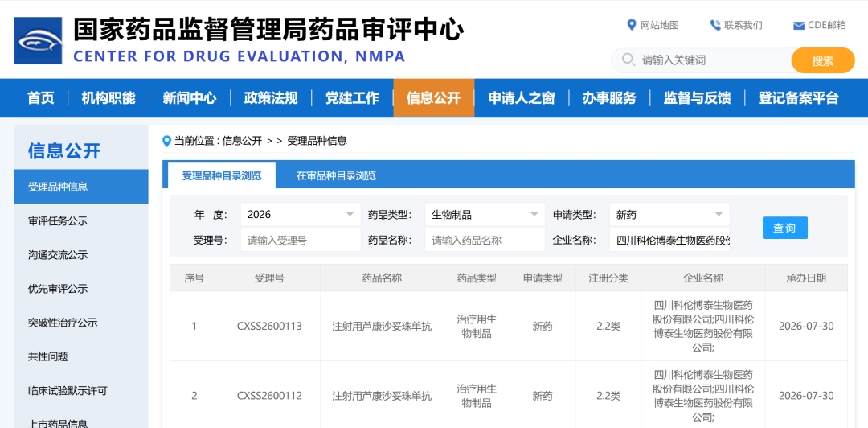Image resolution: width=868 pixels, height=428 pixels.
Task: Click 新药 cell in row CXSS2600112
Action: point(542,396)
